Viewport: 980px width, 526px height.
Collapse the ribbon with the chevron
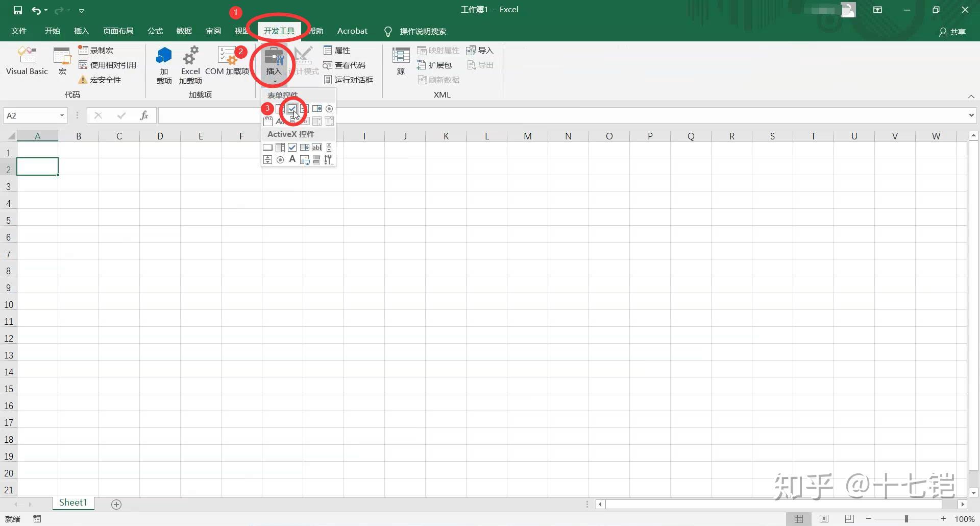pos(971,97)
